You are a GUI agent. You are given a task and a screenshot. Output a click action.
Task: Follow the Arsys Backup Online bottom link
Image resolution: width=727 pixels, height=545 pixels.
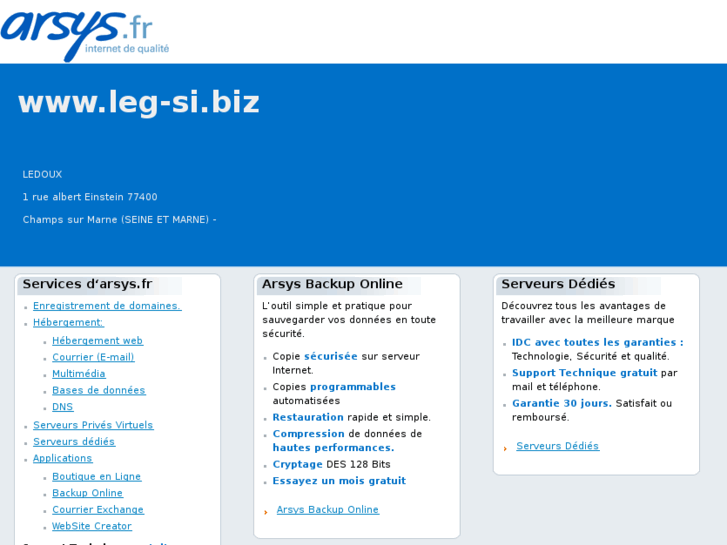pos(328,509)
